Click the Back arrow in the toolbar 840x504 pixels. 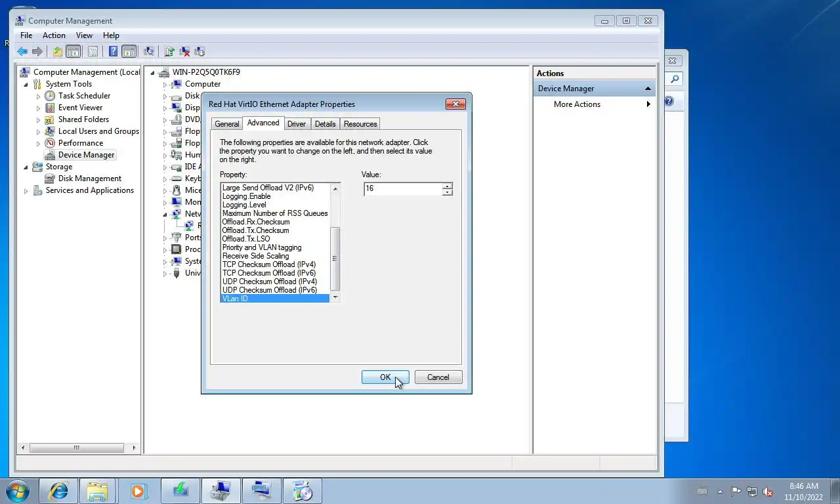(22, 51)
